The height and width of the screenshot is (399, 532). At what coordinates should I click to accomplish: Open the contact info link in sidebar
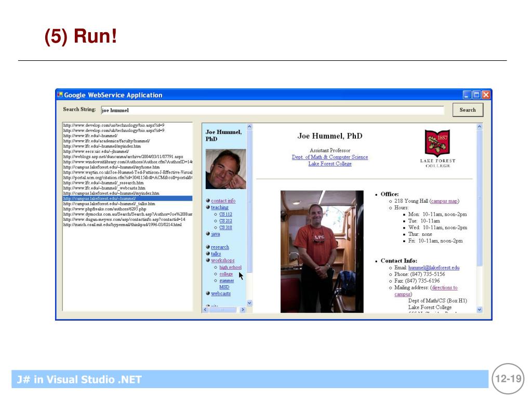(x=223, y=201)
